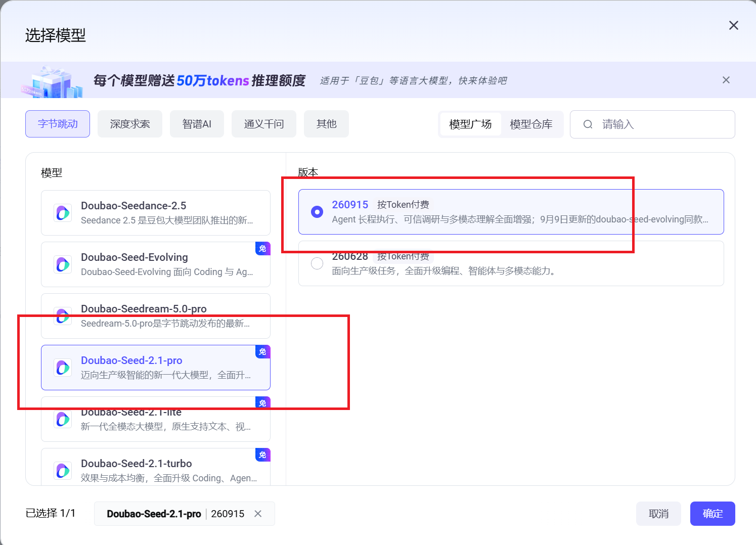Switch to the 字节跳动 provider tab
This screenshot has height=545, width=756.
click(58, 124)
